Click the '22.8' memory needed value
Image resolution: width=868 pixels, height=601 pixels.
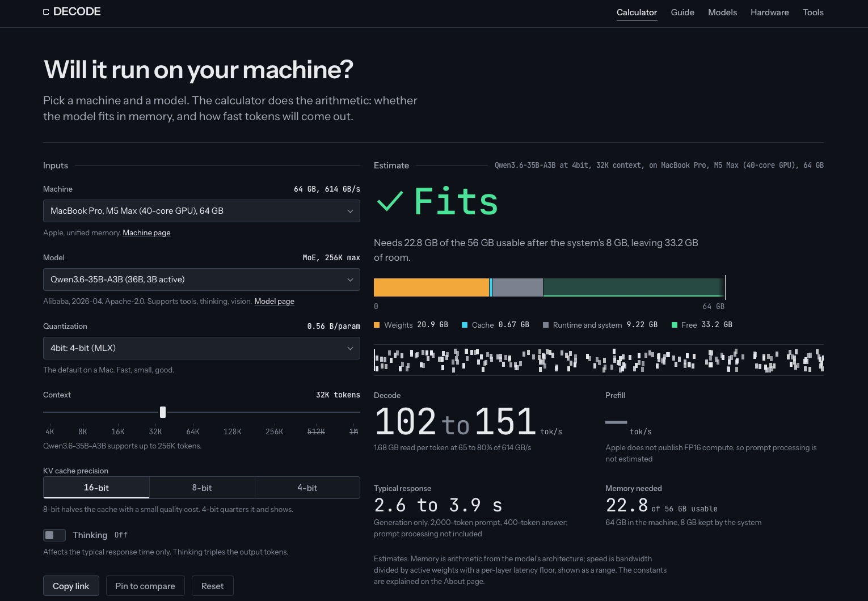627,505
